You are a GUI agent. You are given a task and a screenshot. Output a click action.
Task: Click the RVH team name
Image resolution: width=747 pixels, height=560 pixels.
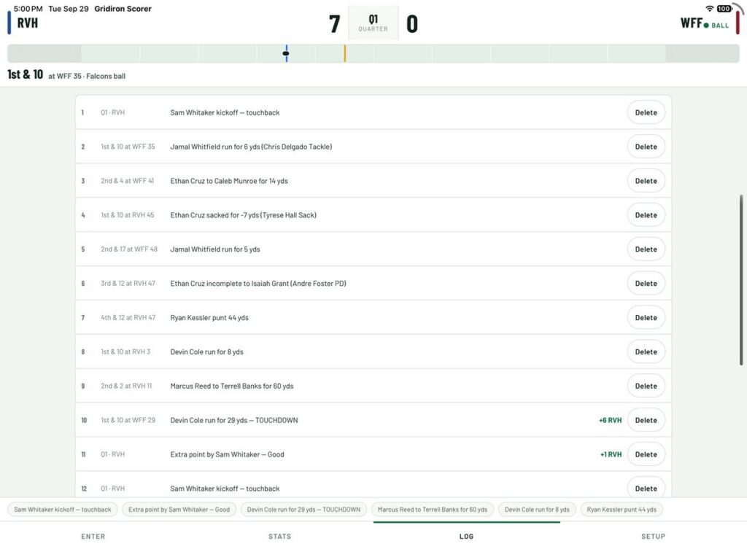click(28, 23)
